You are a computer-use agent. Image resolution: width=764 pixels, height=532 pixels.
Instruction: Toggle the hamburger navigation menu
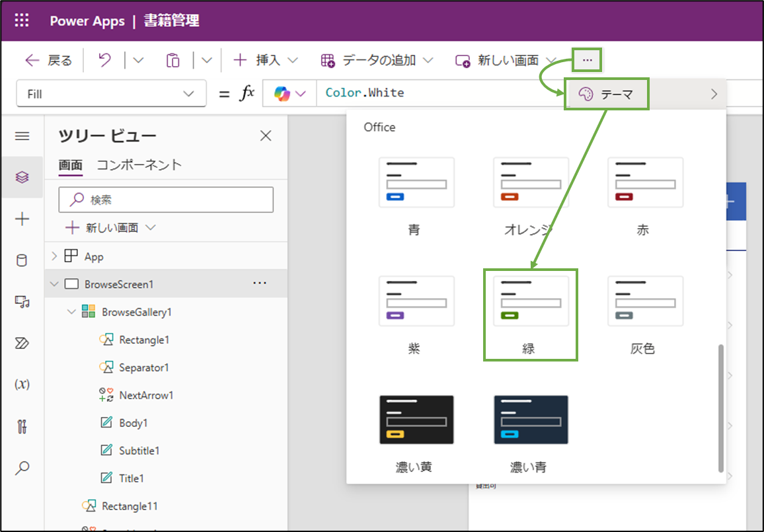click(x=22, y=136)
